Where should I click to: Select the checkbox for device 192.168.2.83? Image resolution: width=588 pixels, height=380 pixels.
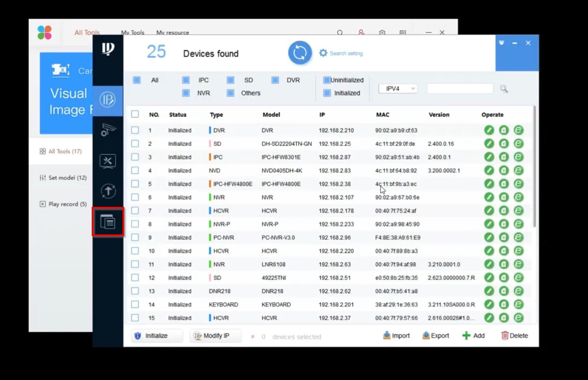click(135, 170)
